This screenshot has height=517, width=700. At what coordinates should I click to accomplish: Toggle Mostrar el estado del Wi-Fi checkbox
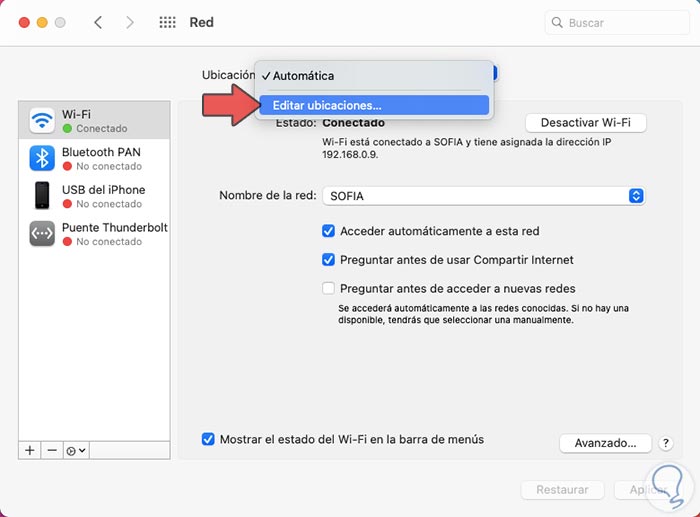click(208, 439)
